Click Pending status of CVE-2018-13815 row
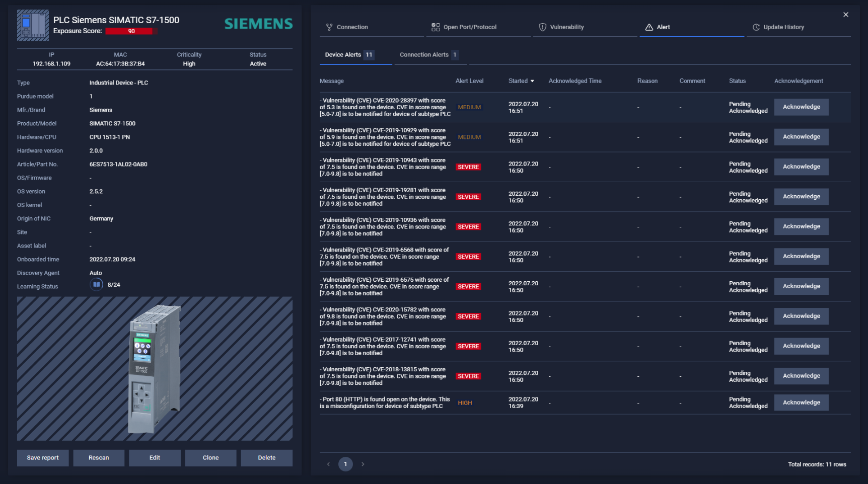 click(x=748, y=376)
